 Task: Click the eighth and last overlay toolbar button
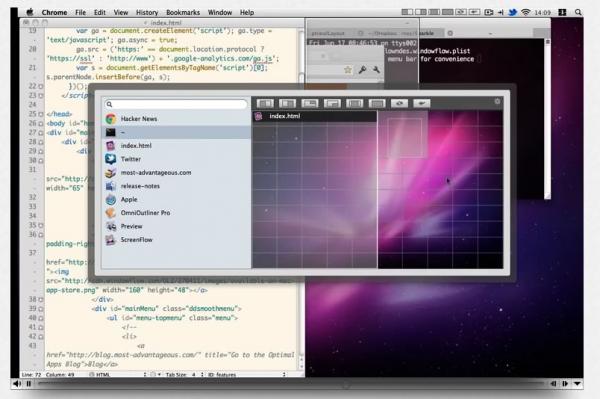422,103
